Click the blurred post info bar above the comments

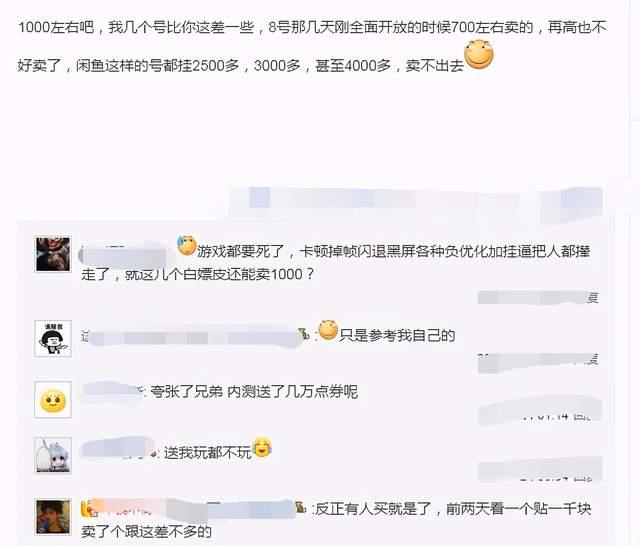click(x=416, y=202)
